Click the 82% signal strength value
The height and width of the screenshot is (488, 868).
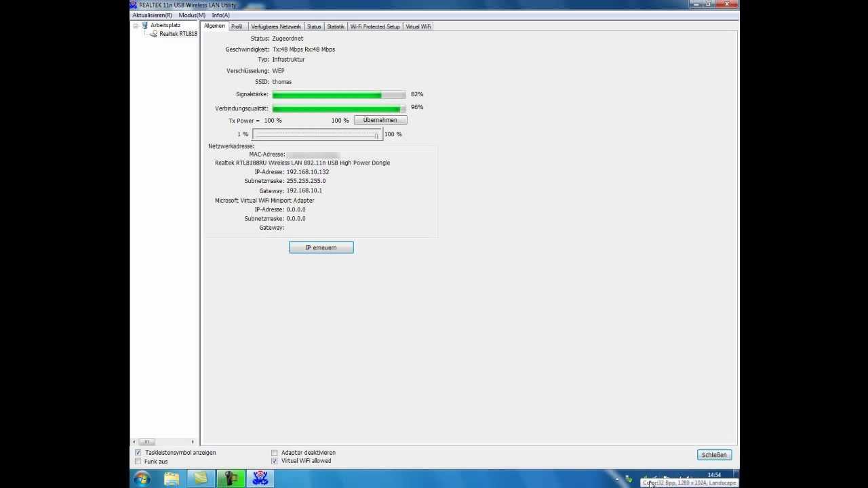pyautogui.click(x=417, y=94)
